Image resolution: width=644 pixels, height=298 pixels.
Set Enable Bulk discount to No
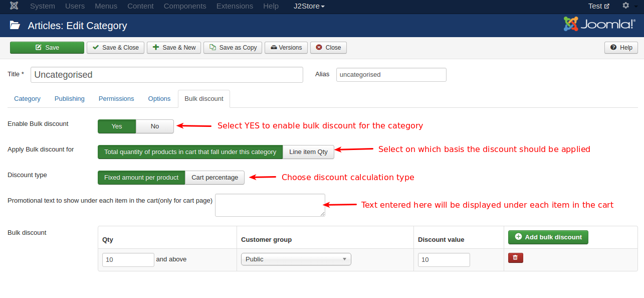(x=155, y=126)
